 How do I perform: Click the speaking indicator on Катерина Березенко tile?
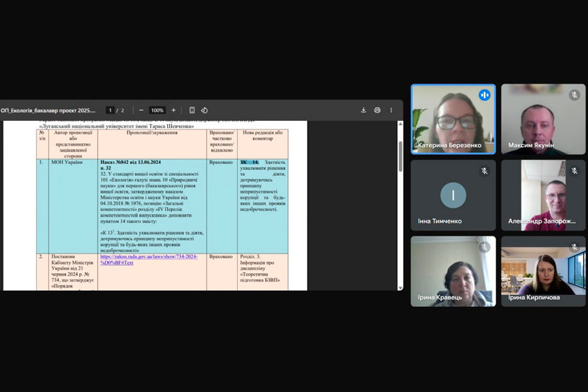click(485, 95)
